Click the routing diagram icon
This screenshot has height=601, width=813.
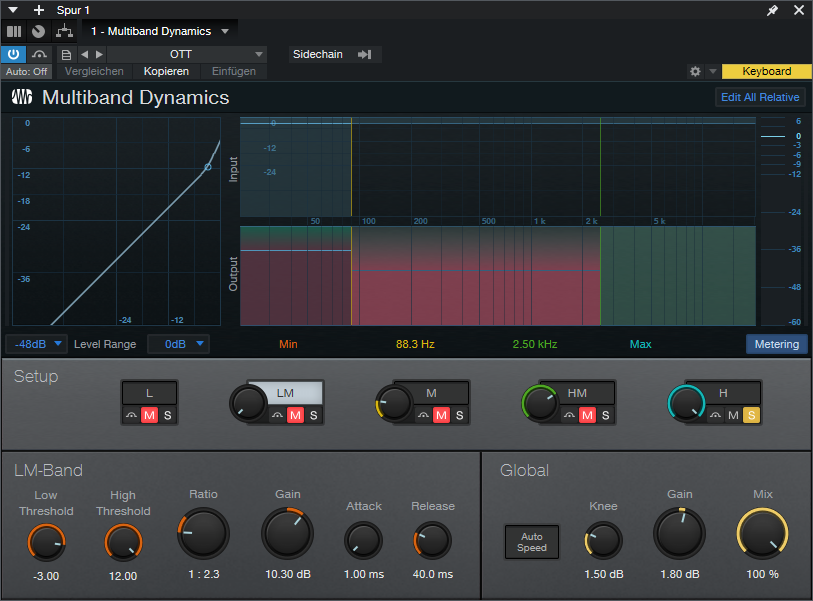tap(64, 31)
